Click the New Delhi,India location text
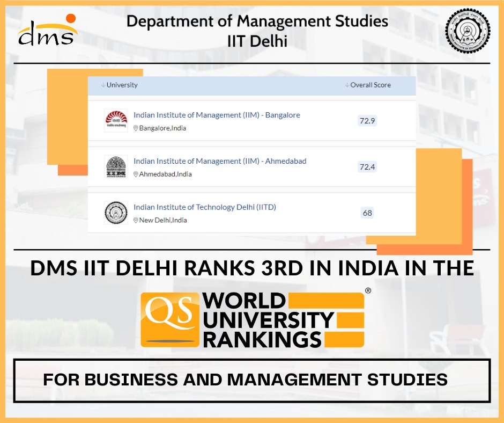The height and width of the screenshot is (423, 504). [x=163, y=220]
